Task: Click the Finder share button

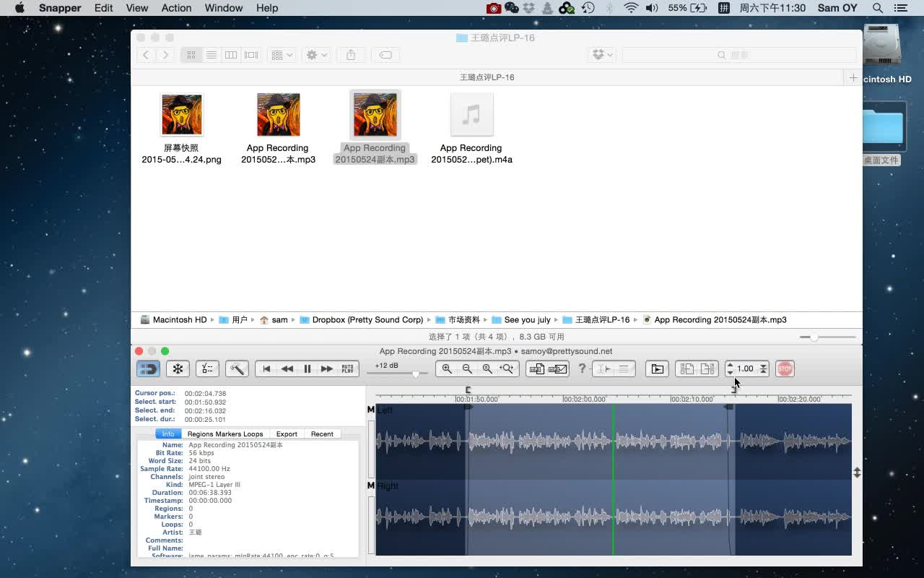Action: [x=351, y=55]
